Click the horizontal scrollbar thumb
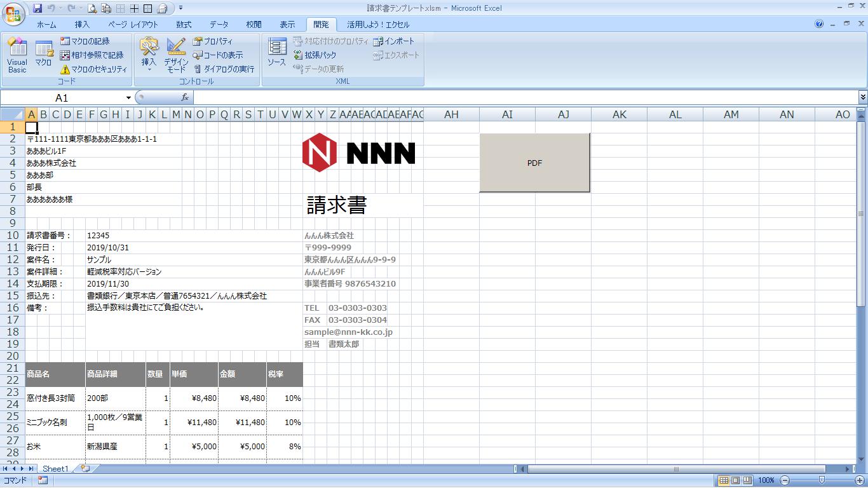 tap(676, 469)
